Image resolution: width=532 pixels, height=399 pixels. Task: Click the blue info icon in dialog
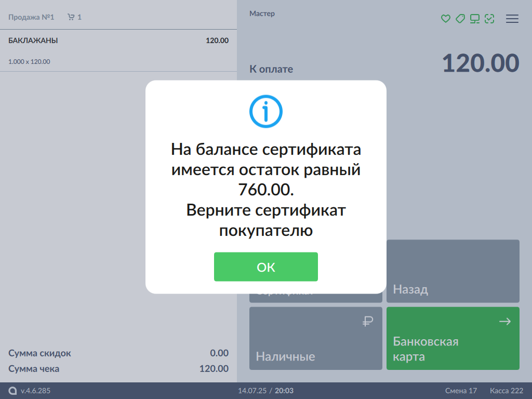tap(265, 111)
